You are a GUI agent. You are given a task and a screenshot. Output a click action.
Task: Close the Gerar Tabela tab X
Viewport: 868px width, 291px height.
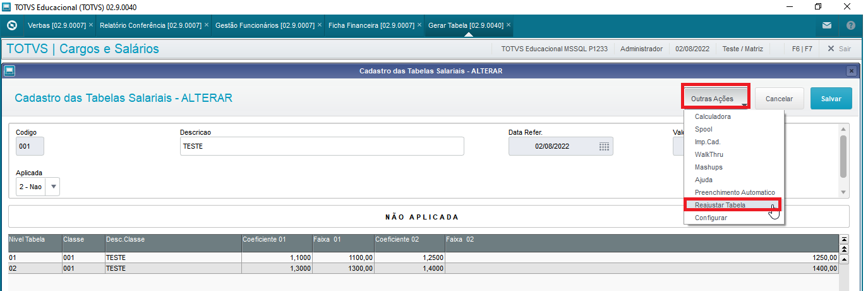coord(509,25)
